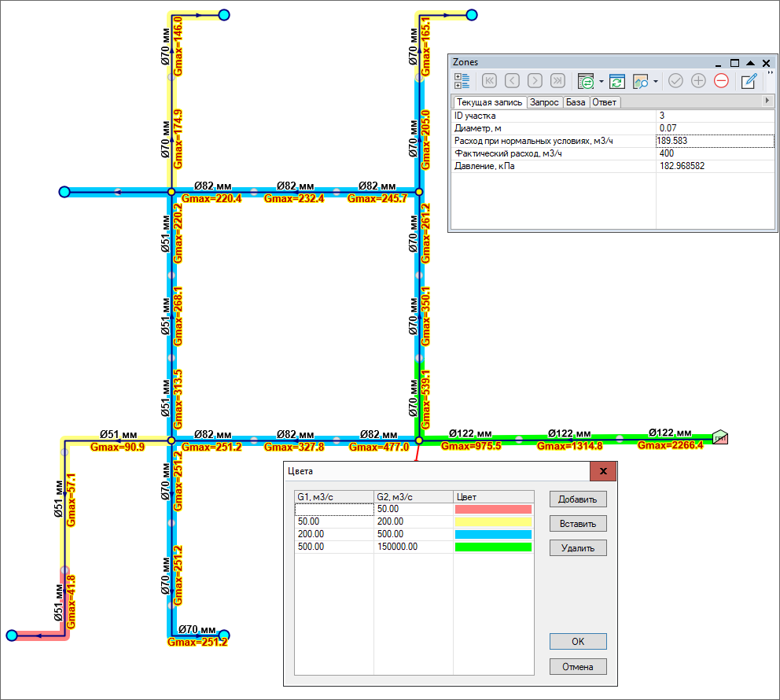Open dropdown arrow next to map search icon
The image size is (780, 700).
(656, 81)
